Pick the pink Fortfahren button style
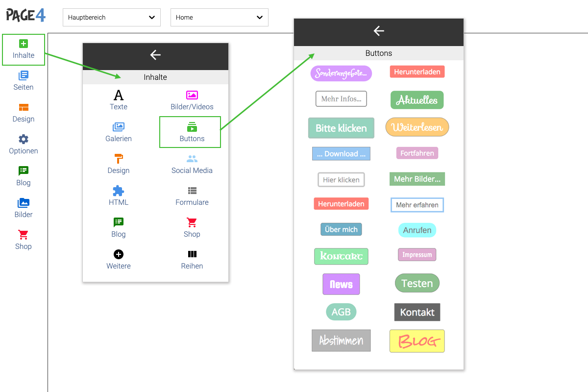 pos(417,153)
